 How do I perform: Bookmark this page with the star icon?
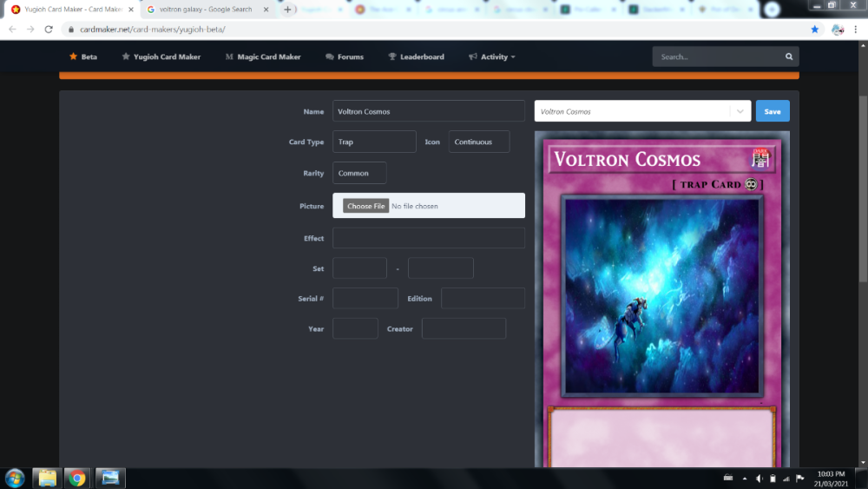(x=814, y=29)
